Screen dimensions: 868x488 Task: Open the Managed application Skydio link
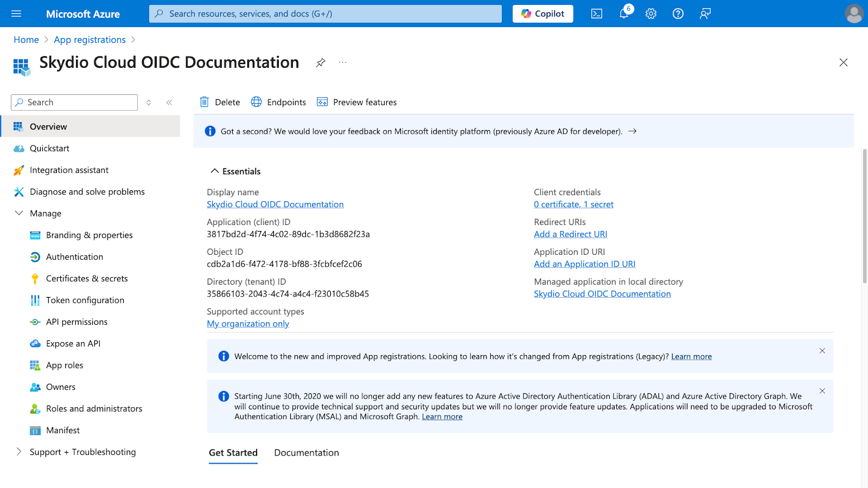pos(602,294)
